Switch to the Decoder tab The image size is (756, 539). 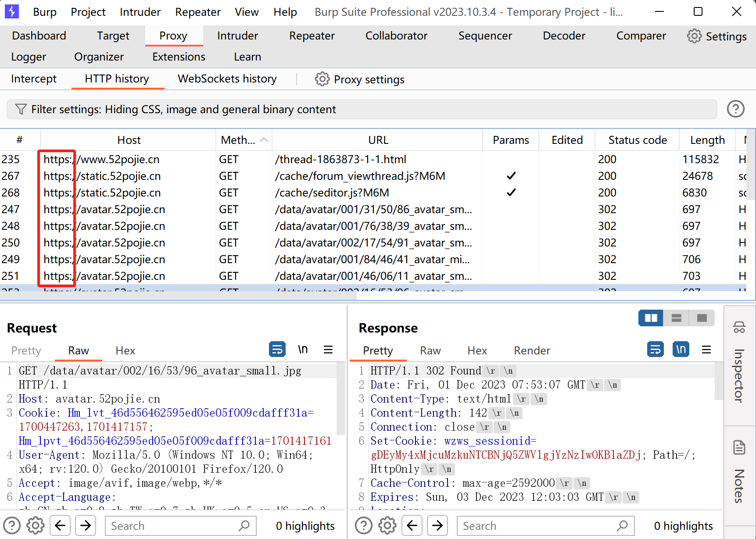click(564, 36)
